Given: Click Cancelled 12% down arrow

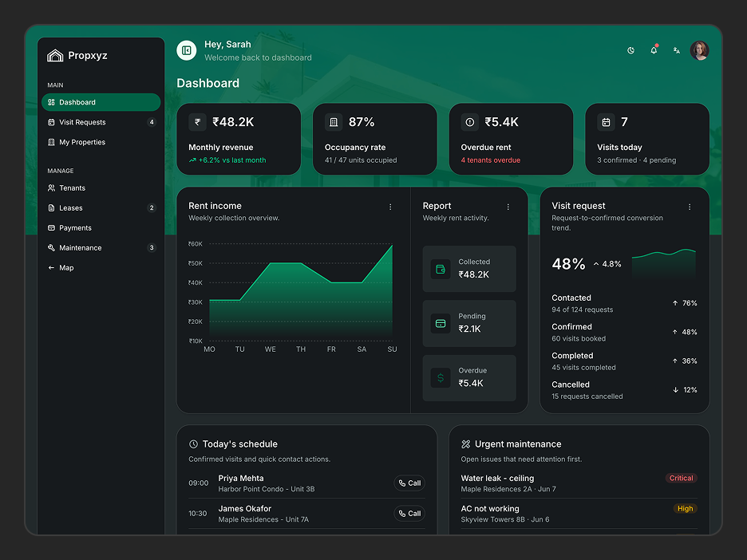Looking at the screenshot, I should [x=675, y=390].
